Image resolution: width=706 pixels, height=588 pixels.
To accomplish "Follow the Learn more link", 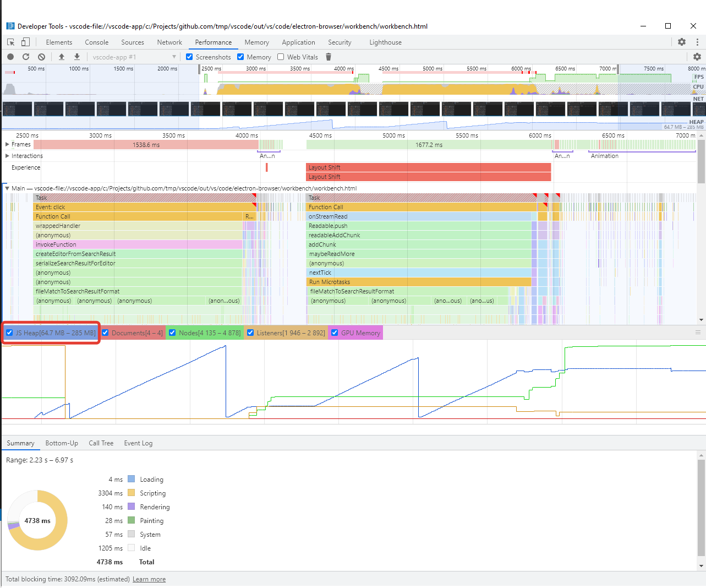I will coord(149,579).
